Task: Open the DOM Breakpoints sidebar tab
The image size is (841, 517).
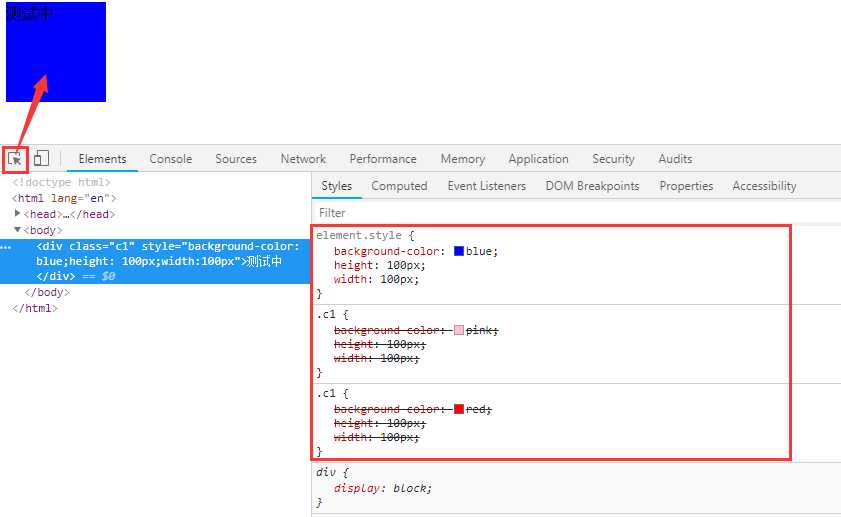Action: click(592, 186)
